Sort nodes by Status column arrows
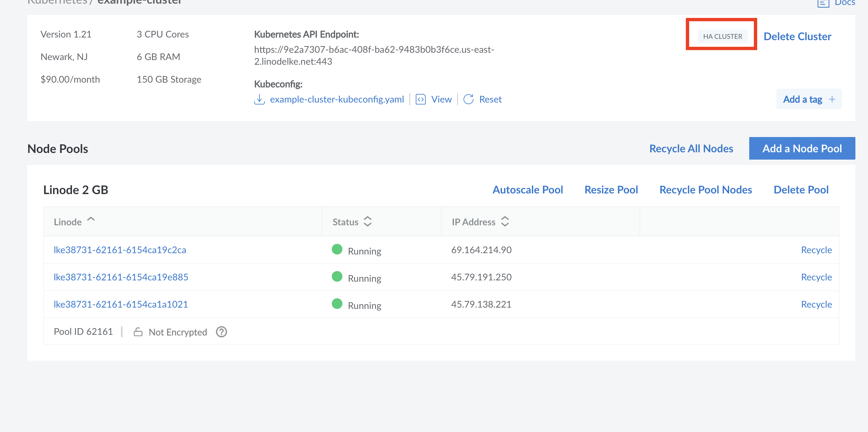The height and width of the screenshot is (432, 868). (367, 221)
